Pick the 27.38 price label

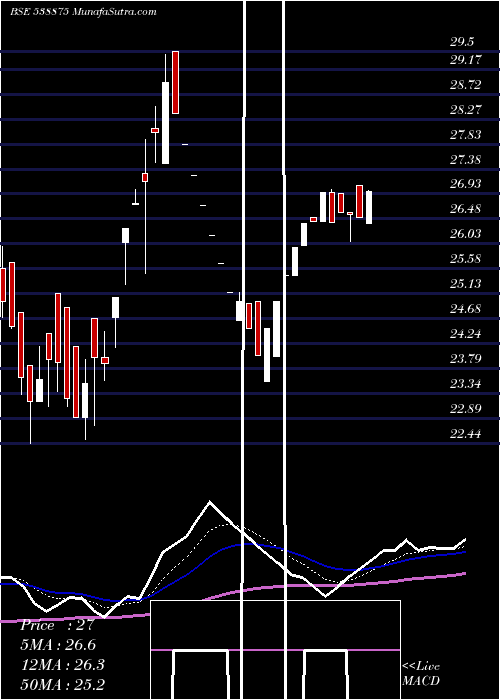coord(465,159)
